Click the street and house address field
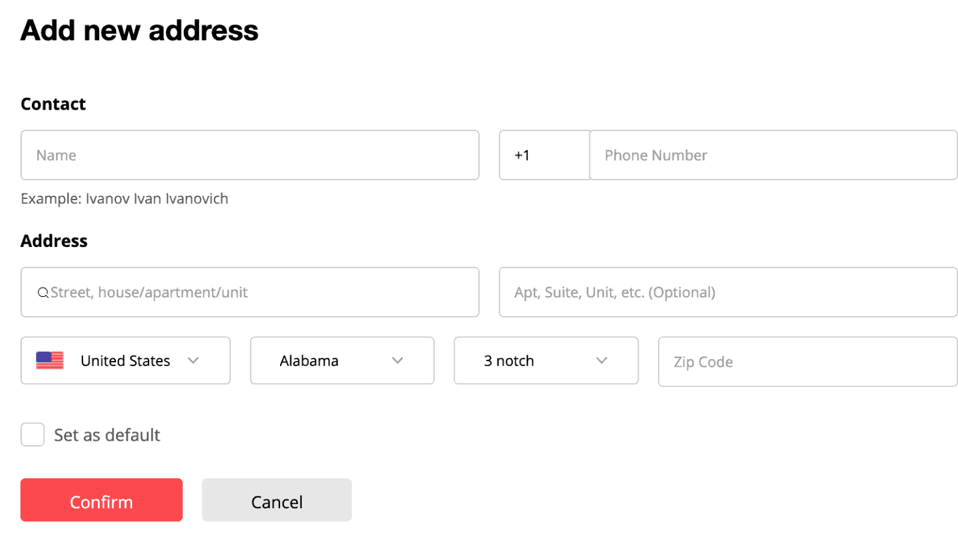 tap(249, 292)
